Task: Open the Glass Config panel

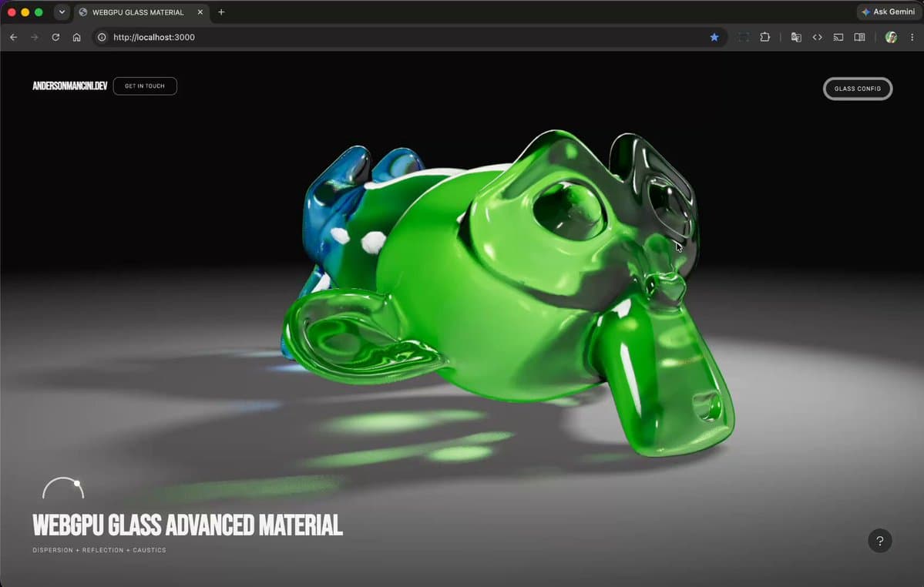Action: click(858, 89)
